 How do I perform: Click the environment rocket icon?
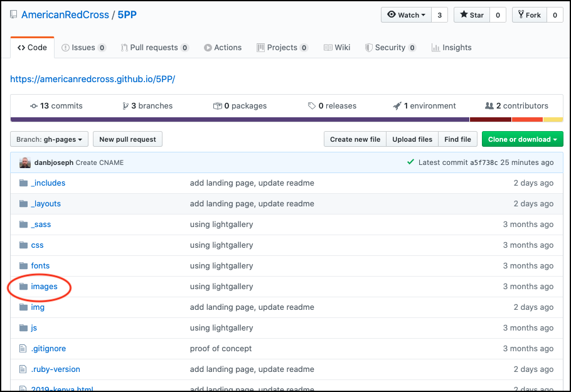(x=397, y=106)
